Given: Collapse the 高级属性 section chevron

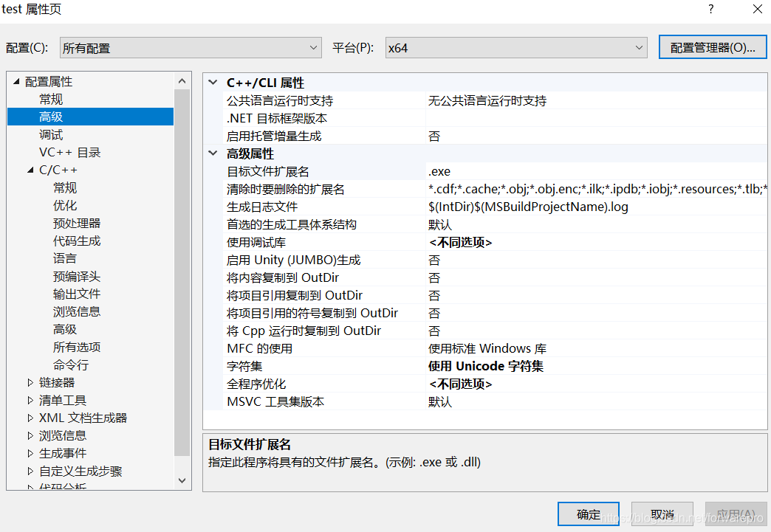Looking at the screenshot, I should click(213, 153).
